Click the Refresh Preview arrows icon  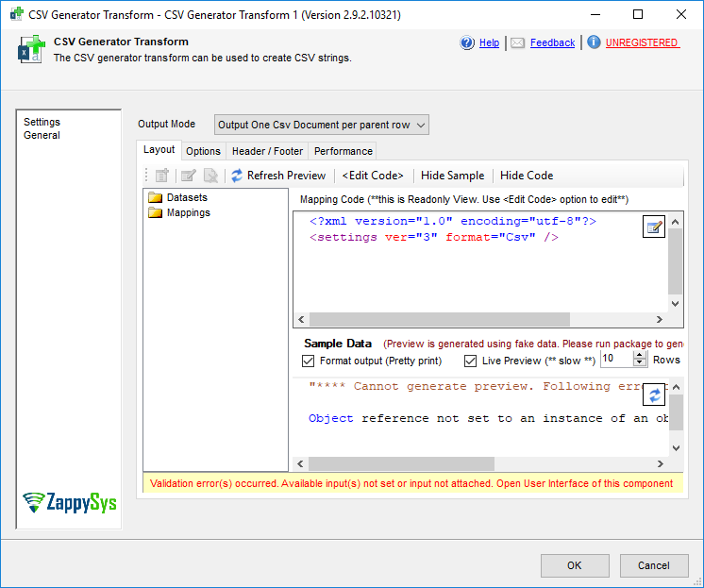point(237,176)
